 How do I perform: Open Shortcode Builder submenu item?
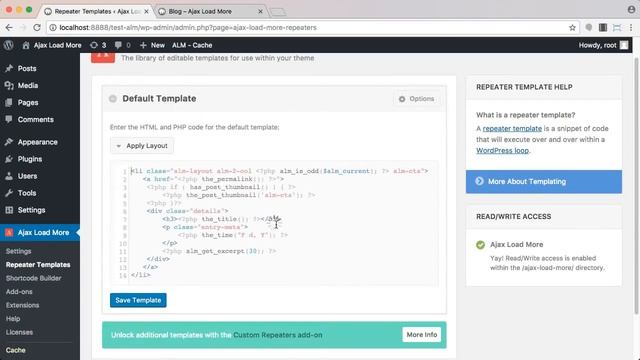click(x=33, y=278)
